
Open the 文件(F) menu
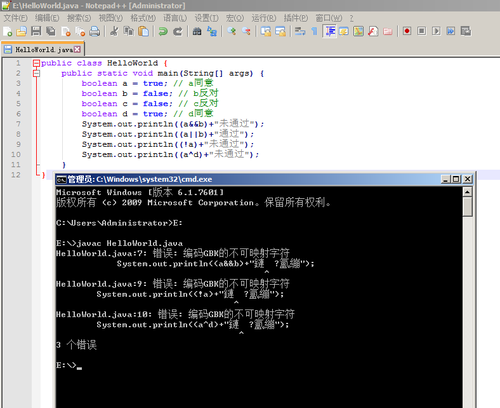click(x=16, y=18)
